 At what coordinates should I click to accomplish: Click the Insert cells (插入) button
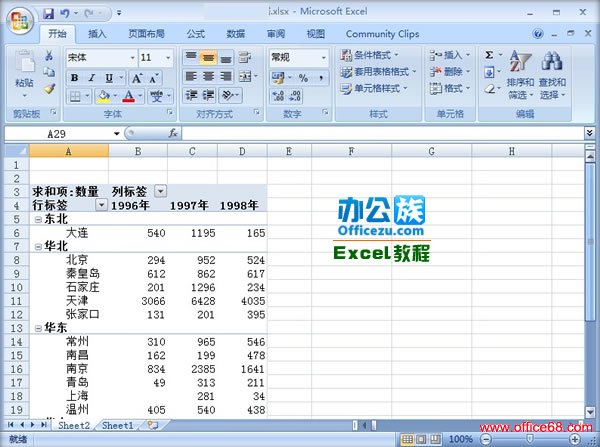pyautogui.click(x=449, y=55)
